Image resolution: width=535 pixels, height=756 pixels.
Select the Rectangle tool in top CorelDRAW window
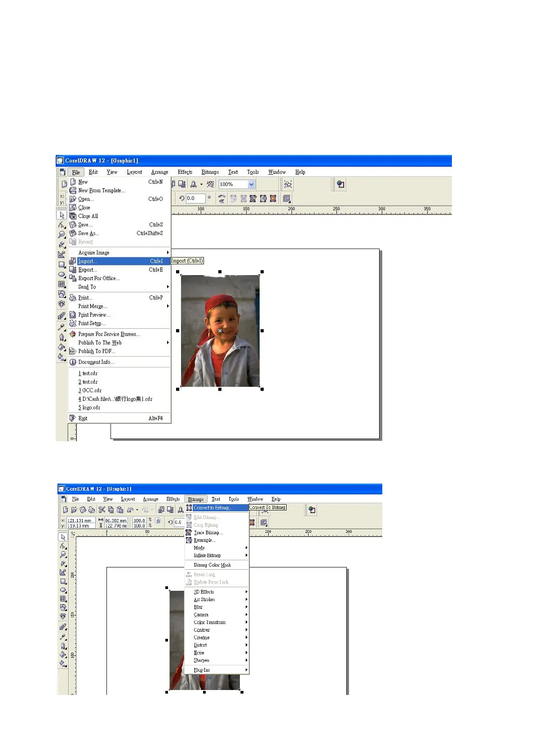[x=62, y=264]
